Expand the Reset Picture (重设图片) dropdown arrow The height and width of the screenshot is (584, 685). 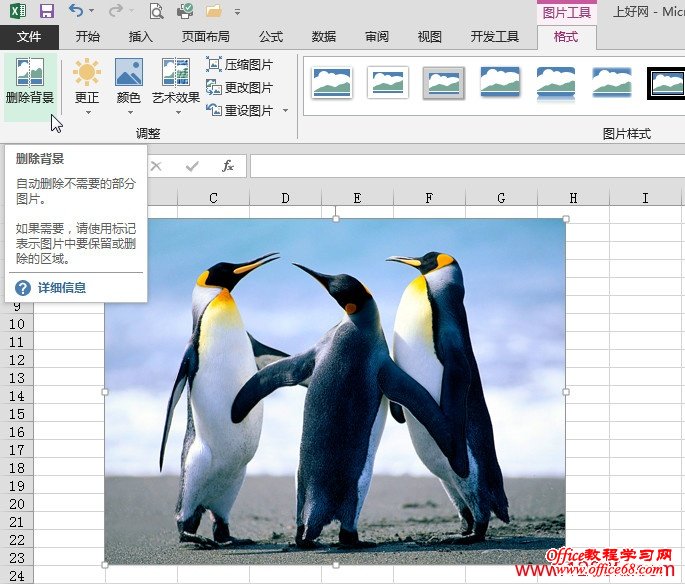coord(285,111)
